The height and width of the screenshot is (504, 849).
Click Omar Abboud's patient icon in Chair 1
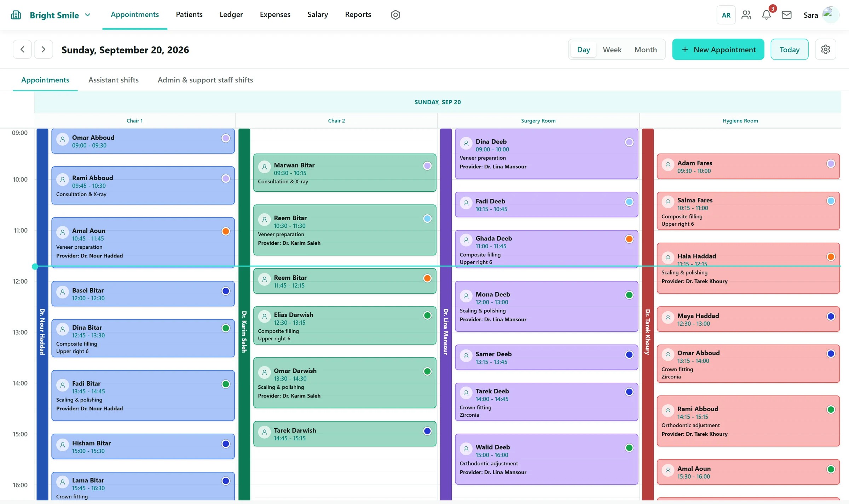(x=63, y=139)
